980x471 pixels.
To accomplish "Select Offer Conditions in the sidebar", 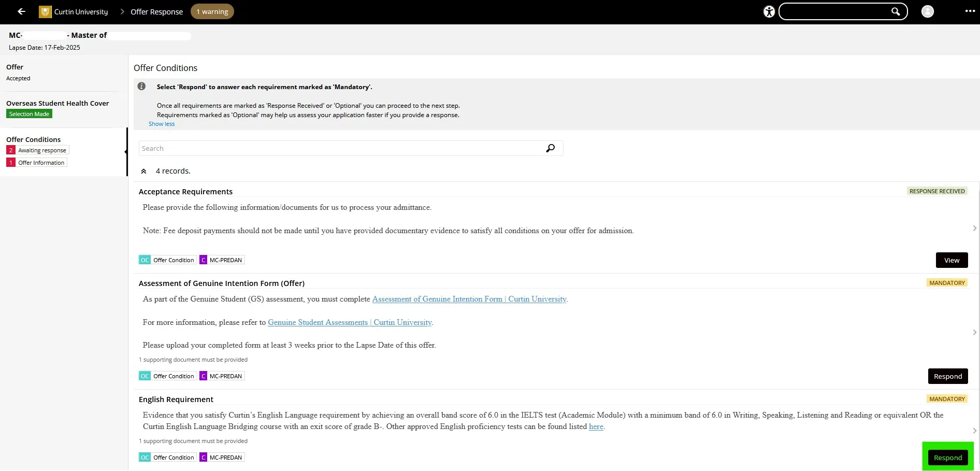I will pos(34,139).
